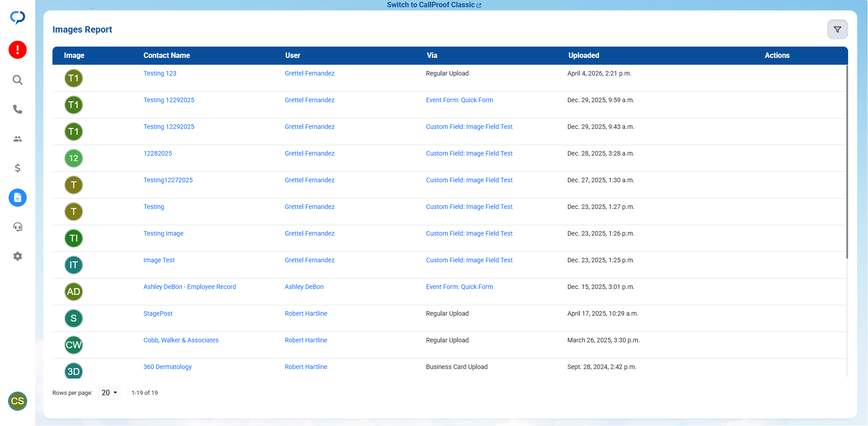Open Robert Hartline in StagePost row

click(x=306, y=313)
